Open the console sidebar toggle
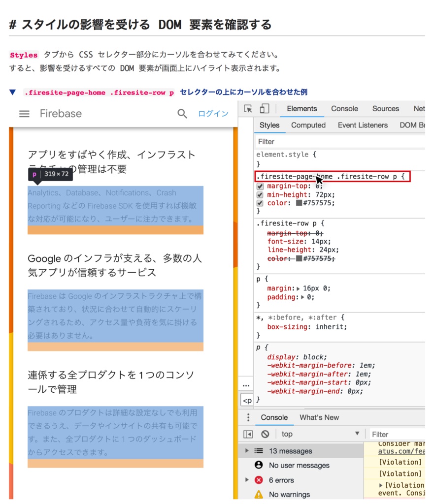 coord(248,434)
